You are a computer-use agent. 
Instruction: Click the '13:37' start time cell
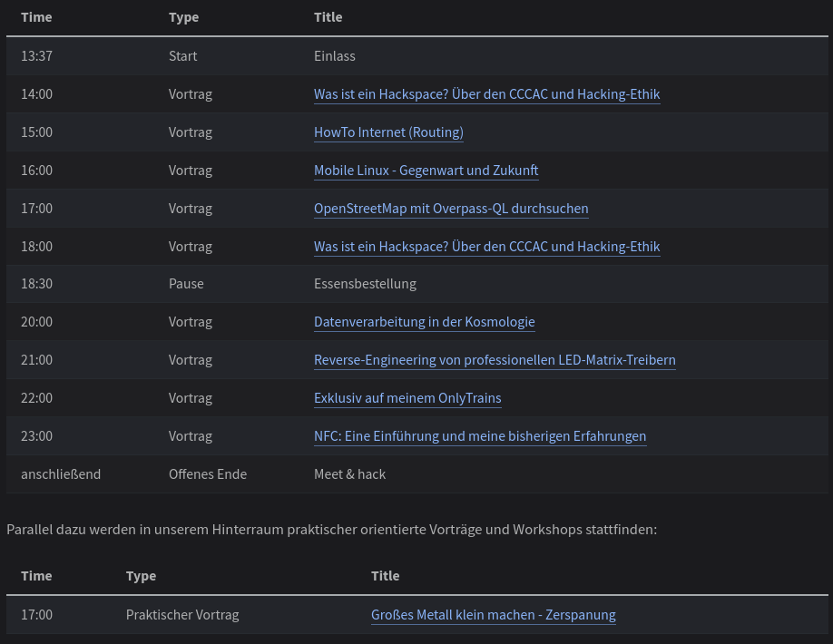coord(37,56)
